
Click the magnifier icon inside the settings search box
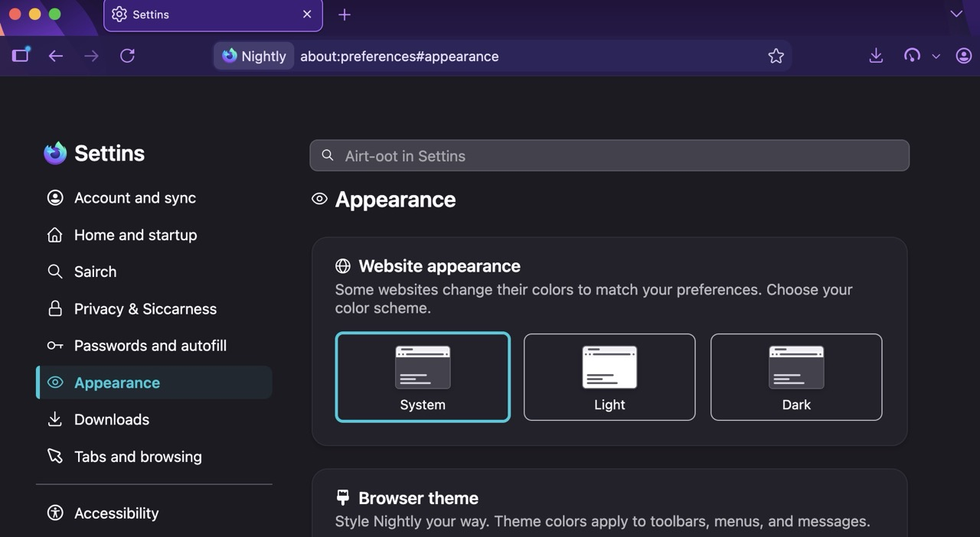[x=328, y=155]
